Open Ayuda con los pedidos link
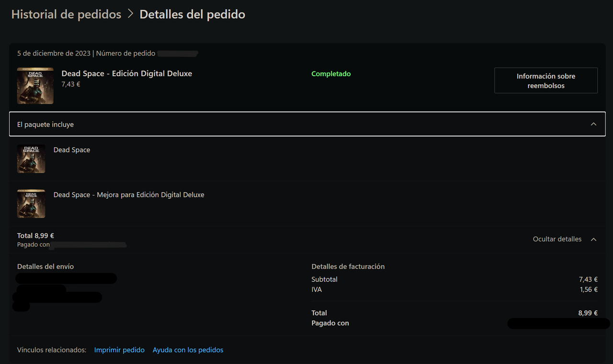613x364 pixels. pyautogui.click(x=188, y=350)
